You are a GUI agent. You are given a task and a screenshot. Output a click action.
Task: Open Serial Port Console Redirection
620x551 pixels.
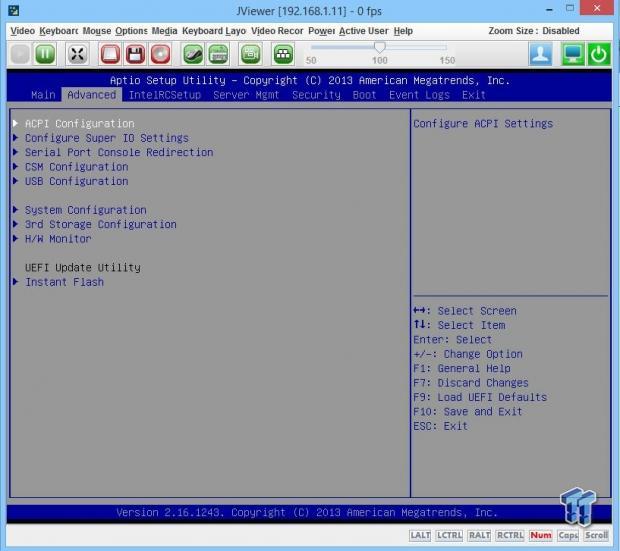point(119,152)
